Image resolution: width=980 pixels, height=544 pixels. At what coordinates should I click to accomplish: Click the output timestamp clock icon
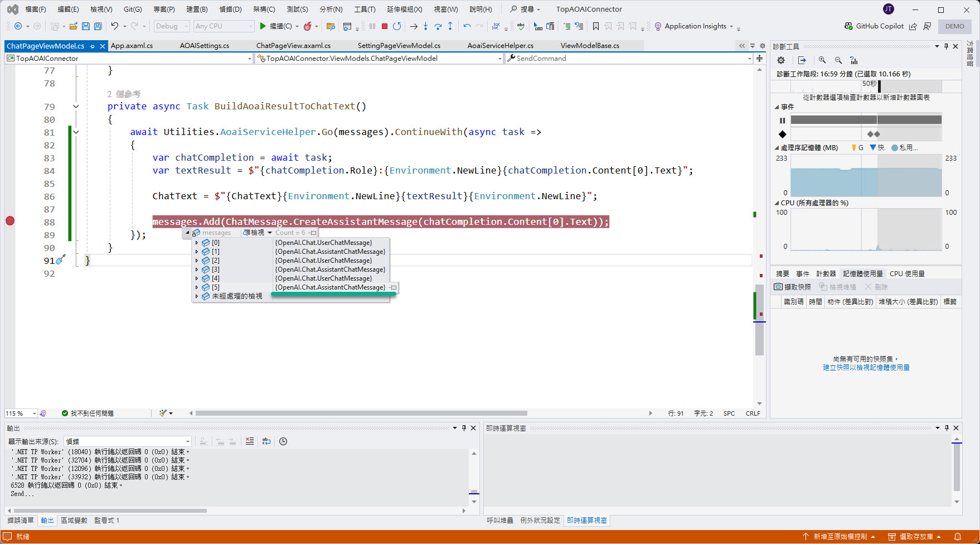coord(283,441)
